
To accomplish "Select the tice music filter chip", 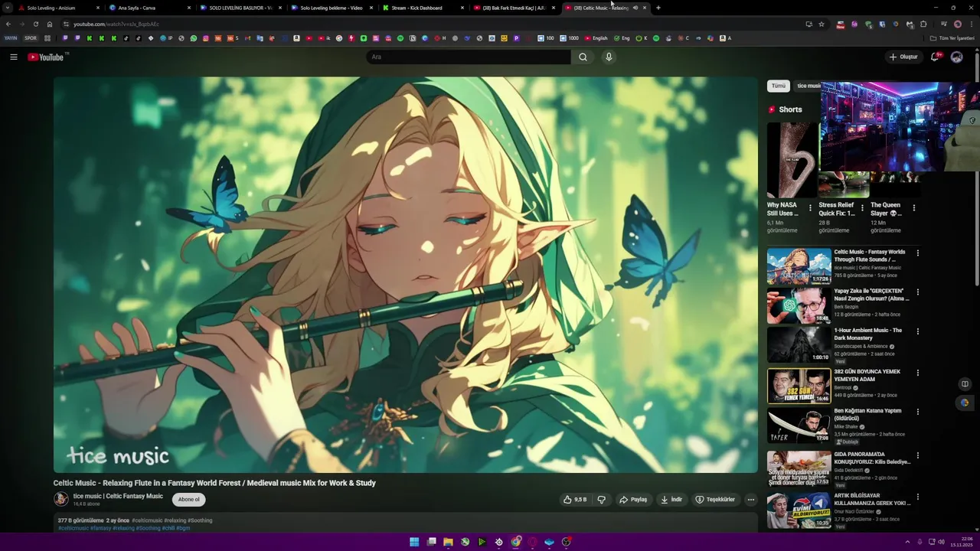I will point(808,86).
